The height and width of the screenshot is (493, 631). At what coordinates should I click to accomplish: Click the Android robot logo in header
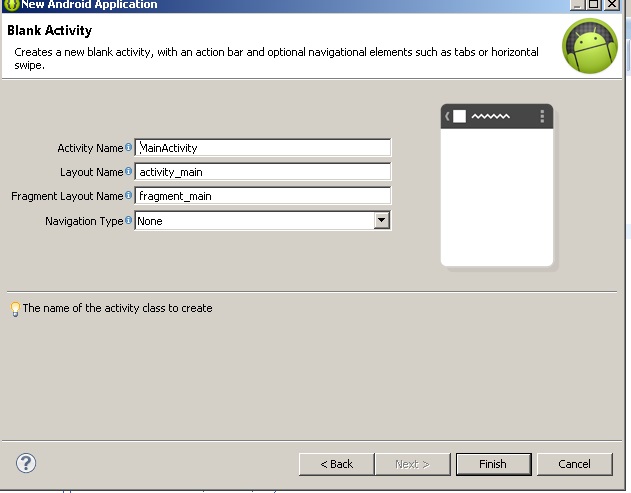point(590,46)
